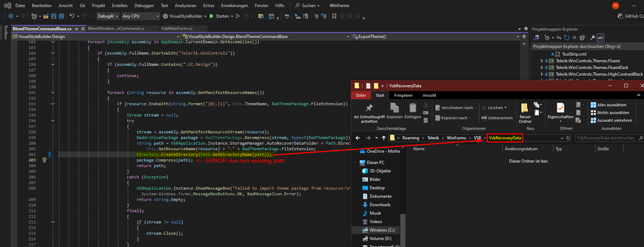Click the Datei tab in Explorer window
Image resolution: width=644 pixels, height=247 pixels.
[x=361, y=95]
